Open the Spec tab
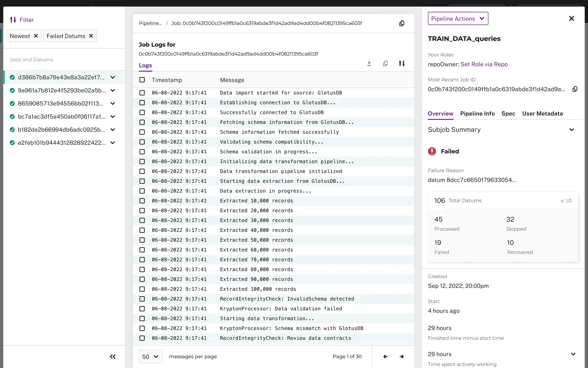 pyautogui.click(x=508, y=114)
